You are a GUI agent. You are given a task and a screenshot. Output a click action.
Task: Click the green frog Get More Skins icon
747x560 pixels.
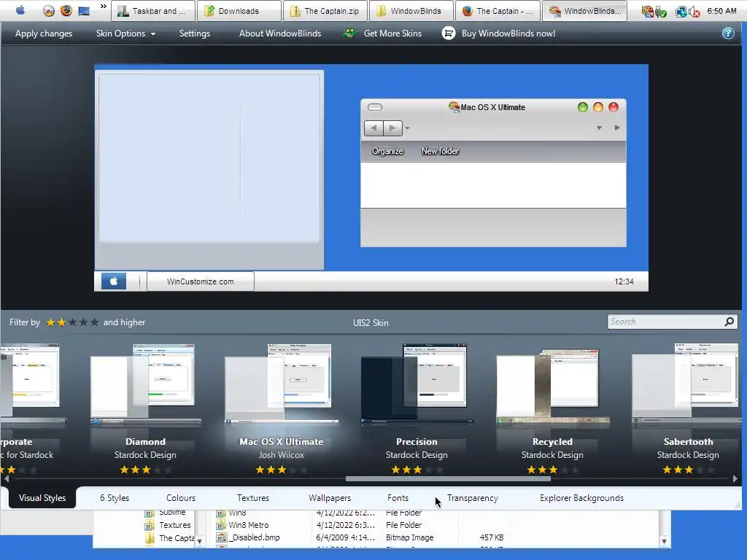350,34
